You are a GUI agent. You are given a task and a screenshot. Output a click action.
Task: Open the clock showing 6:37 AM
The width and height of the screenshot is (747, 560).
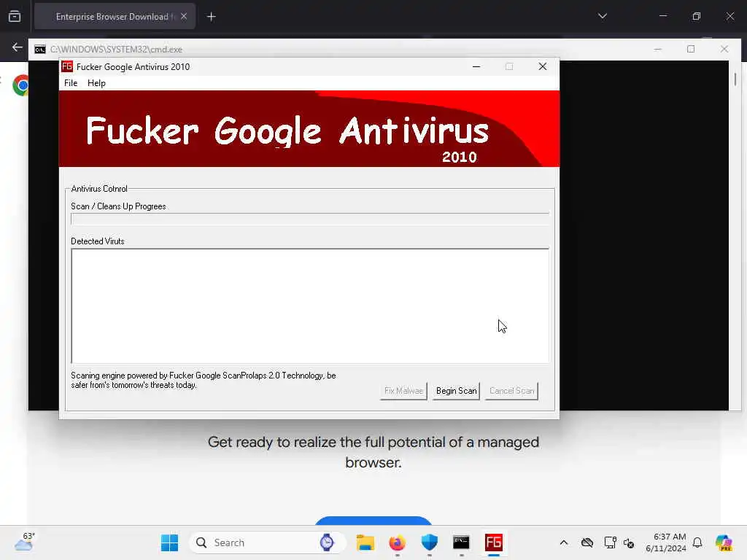[x=666, y=542]
